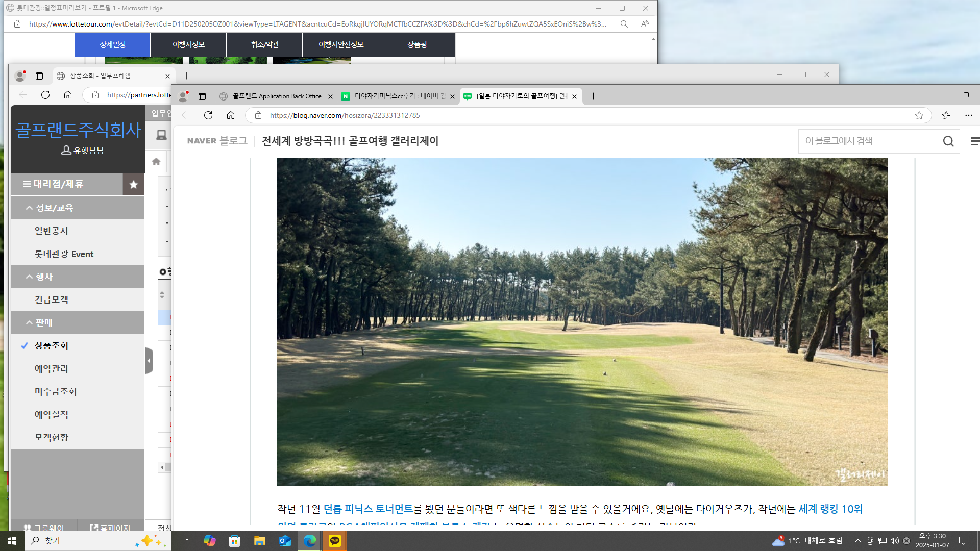Click the Windows taskbar search box
Image resolution: width=980 pixels, height=551 pixels.
coord(98,541)
